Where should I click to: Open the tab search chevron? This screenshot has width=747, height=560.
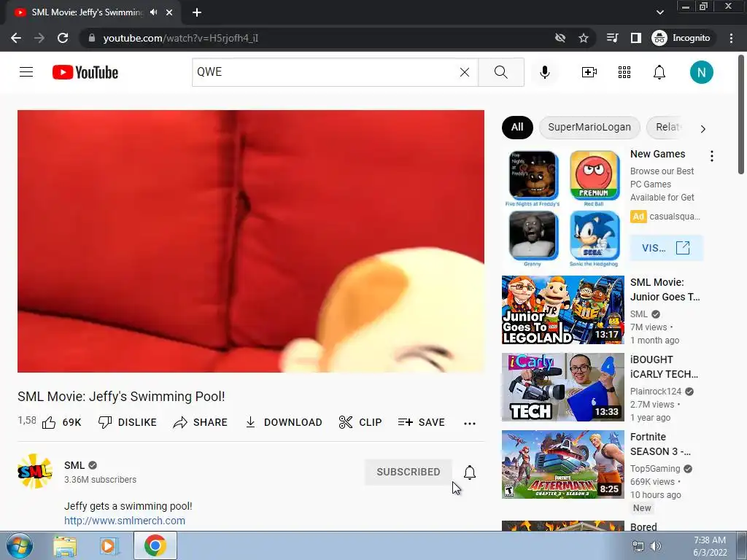pyautogui.click(x=659, y=12)
